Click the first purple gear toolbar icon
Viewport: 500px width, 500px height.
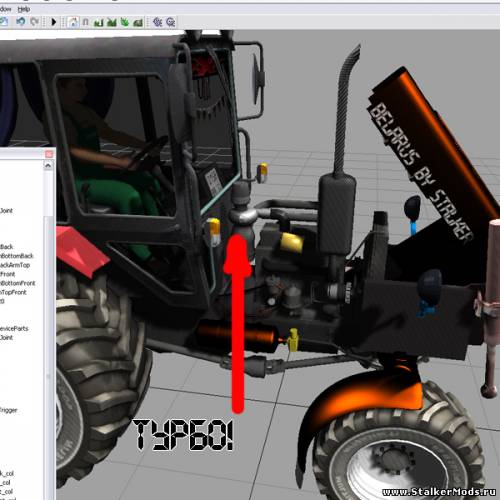(157, 22)
